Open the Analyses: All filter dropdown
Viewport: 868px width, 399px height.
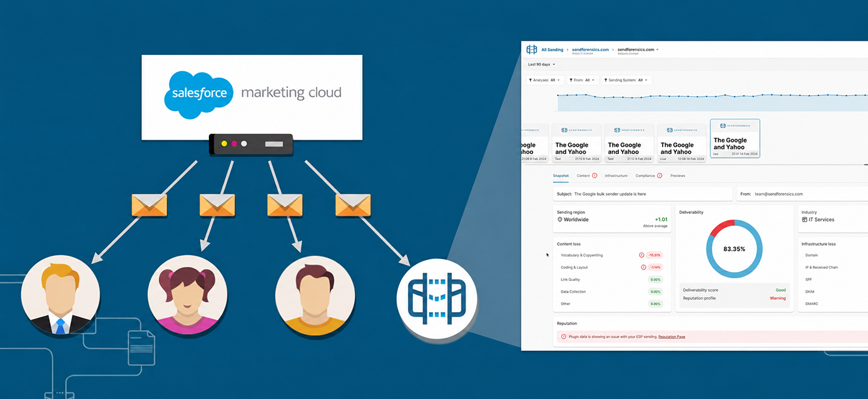[x=545, y=80]
